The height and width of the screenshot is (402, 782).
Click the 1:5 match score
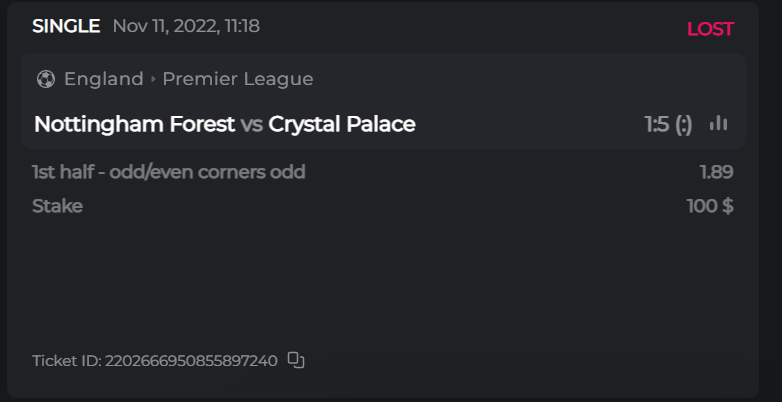tap(657, 124)
